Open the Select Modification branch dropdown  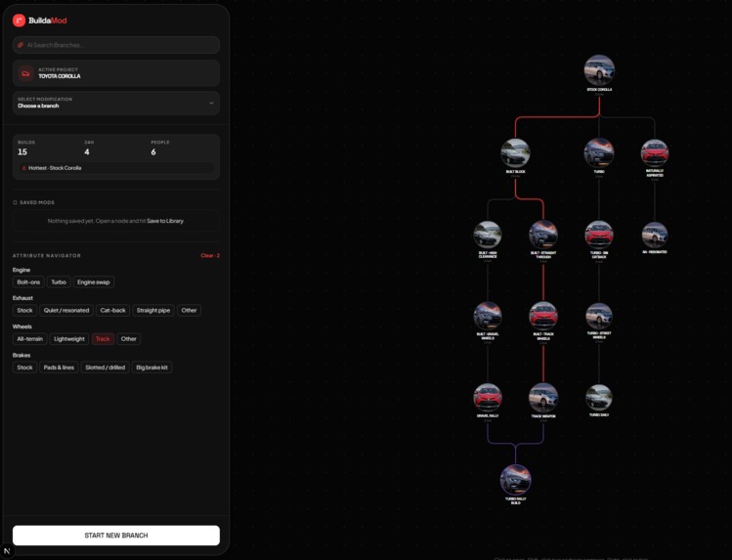(x=116, y=103)
